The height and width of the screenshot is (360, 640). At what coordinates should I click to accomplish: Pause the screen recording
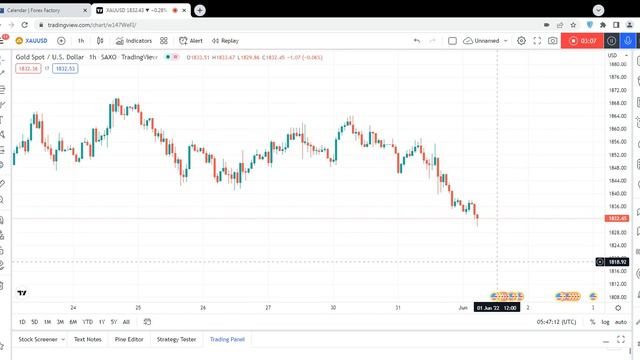pyautogui.click(x=611, y=41)
